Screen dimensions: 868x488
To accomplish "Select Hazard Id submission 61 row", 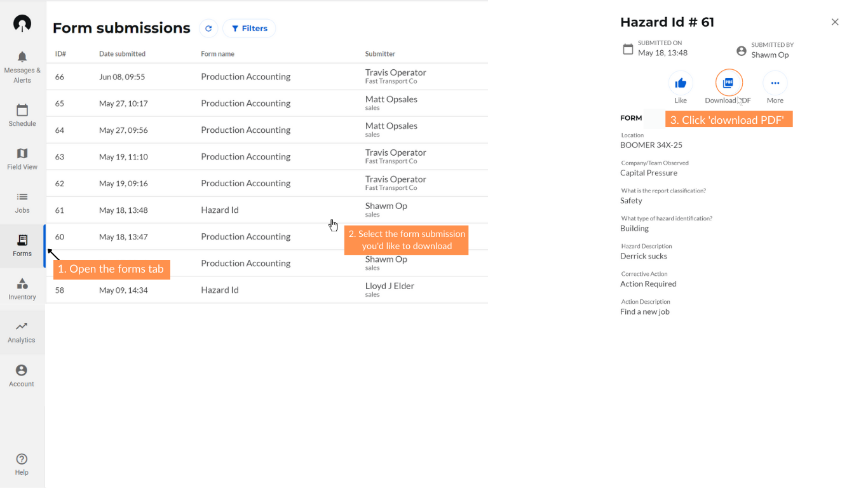I will point(267,210).
